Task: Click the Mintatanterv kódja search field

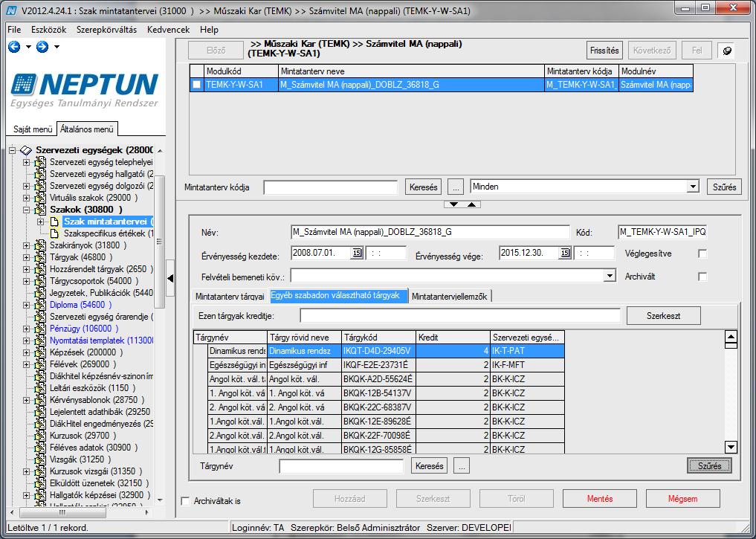Action: (x=330, y=187)
